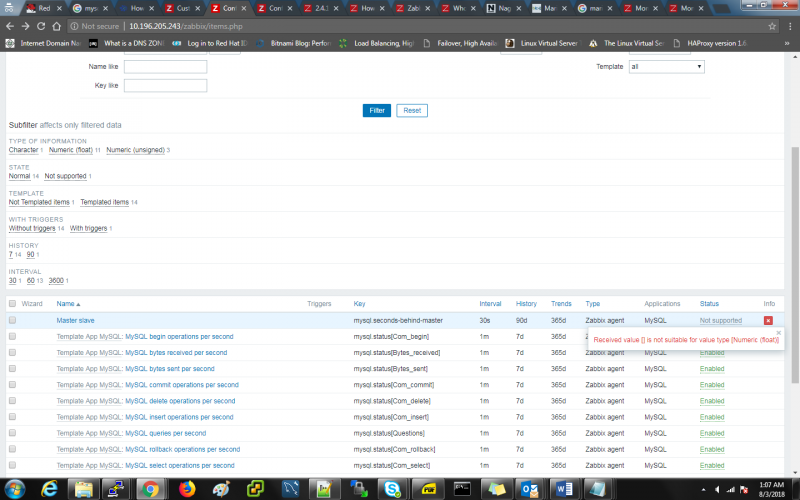
Task: Check the MySQL queries per second checkbox
Action: point(12,433)
